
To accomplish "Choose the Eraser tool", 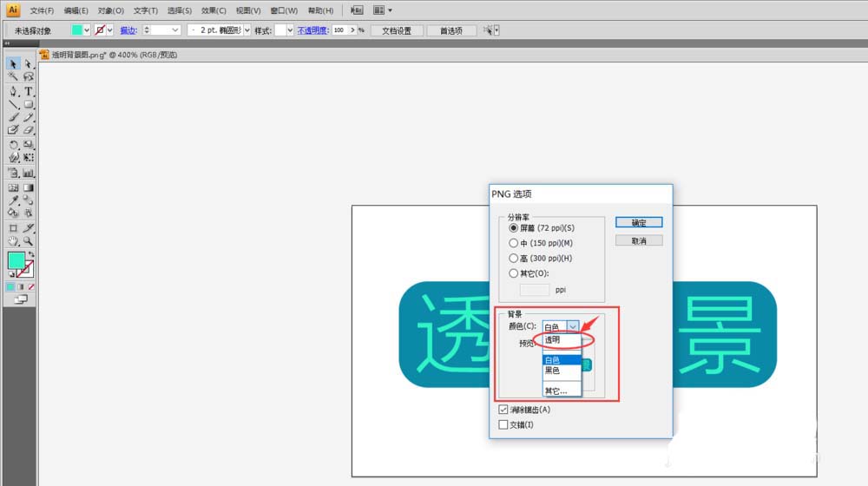I will [29, 129].
